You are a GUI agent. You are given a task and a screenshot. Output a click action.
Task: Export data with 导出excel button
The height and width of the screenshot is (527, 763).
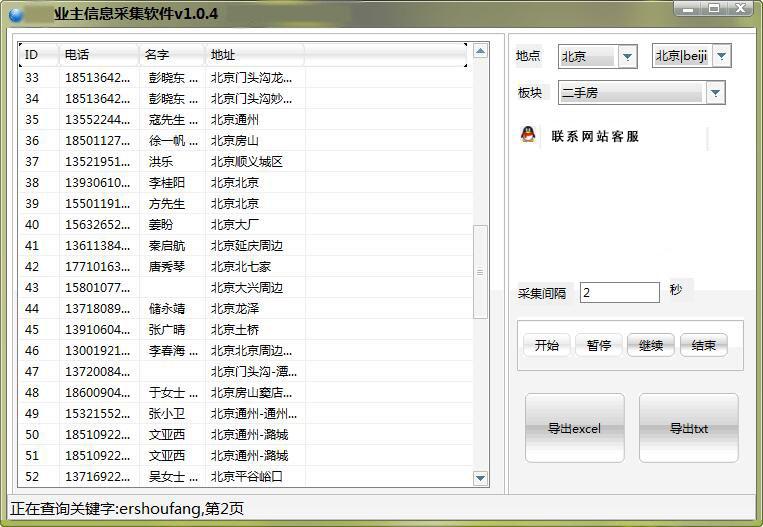[x=575, y=428]
